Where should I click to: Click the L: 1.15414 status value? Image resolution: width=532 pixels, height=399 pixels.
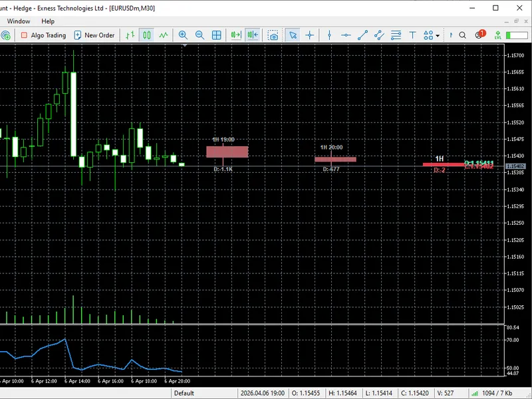[378, 393]
